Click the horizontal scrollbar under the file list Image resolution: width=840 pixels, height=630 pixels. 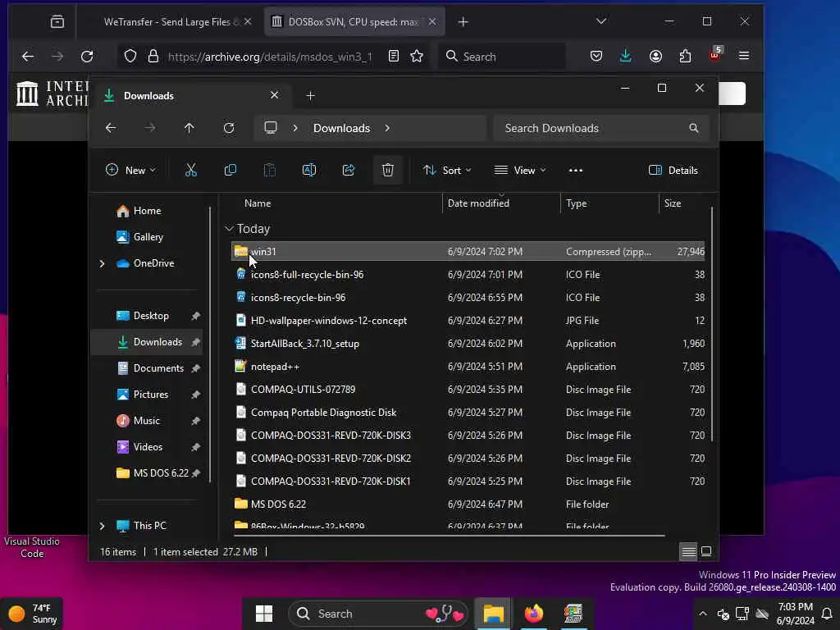click(x=450, y=535)
